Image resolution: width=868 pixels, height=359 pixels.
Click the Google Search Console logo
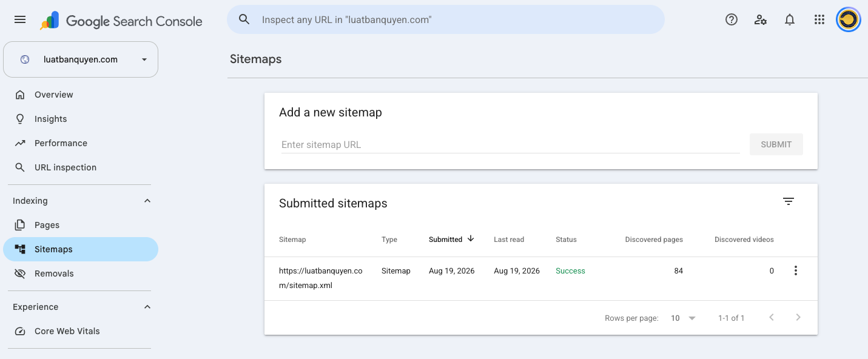pos(121,21)
